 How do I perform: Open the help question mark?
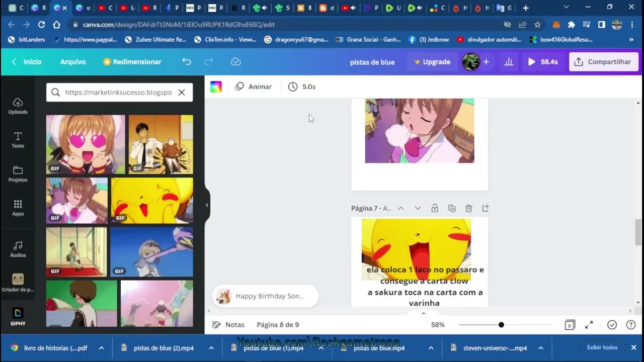coord(631,325)
